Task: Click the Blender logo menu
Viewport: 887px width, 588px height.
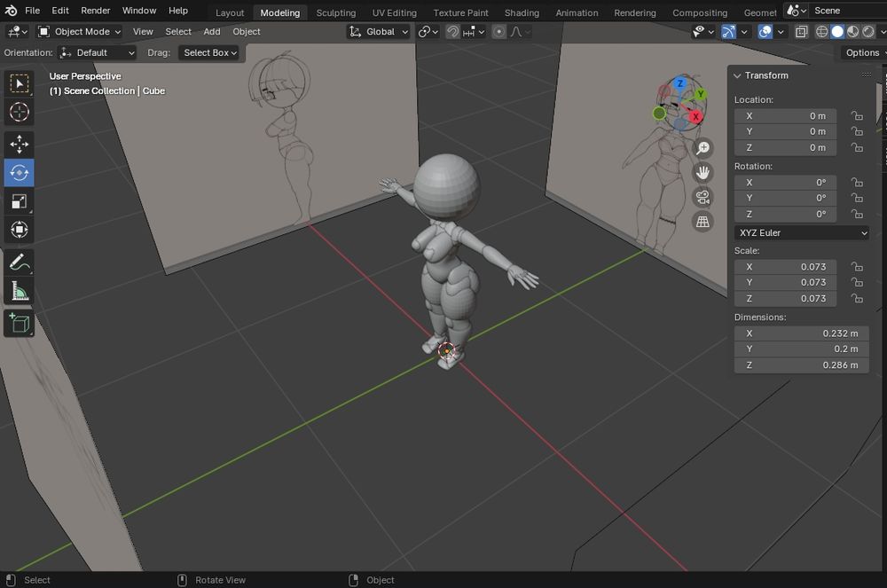Action: click(x=11, y=10)
